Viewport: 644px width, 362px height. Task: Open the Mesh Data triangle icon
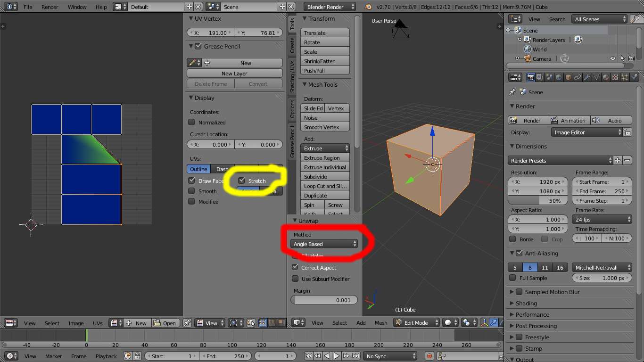click(x=597, y=77)
